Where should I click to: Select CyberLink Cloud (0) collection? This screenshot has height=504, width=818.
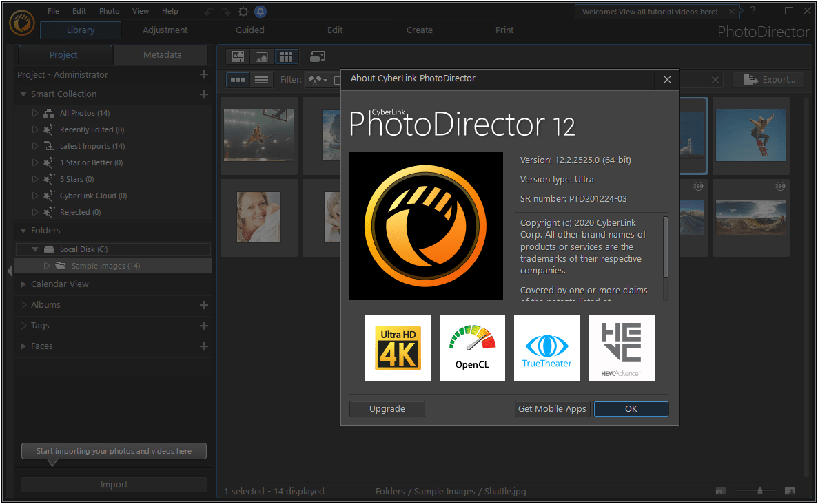[x=94, y=196]
